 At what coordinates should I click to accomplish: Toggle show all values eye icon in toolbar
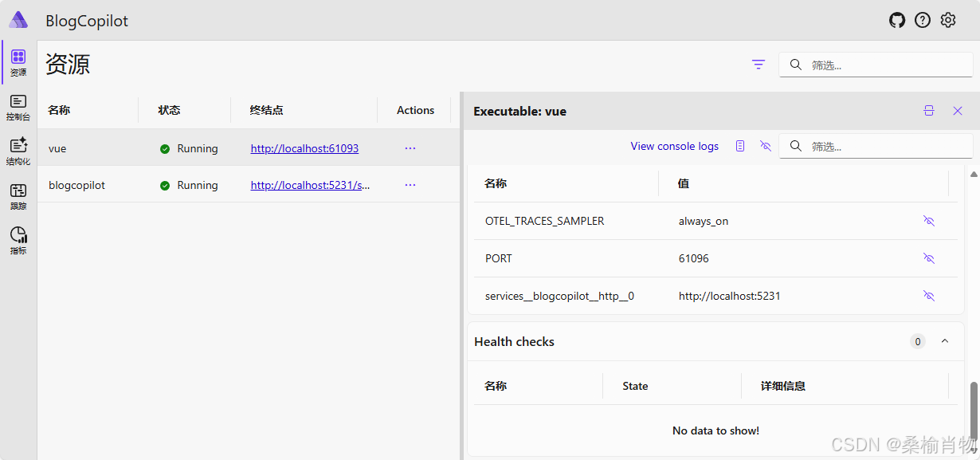tap(766, 146)
